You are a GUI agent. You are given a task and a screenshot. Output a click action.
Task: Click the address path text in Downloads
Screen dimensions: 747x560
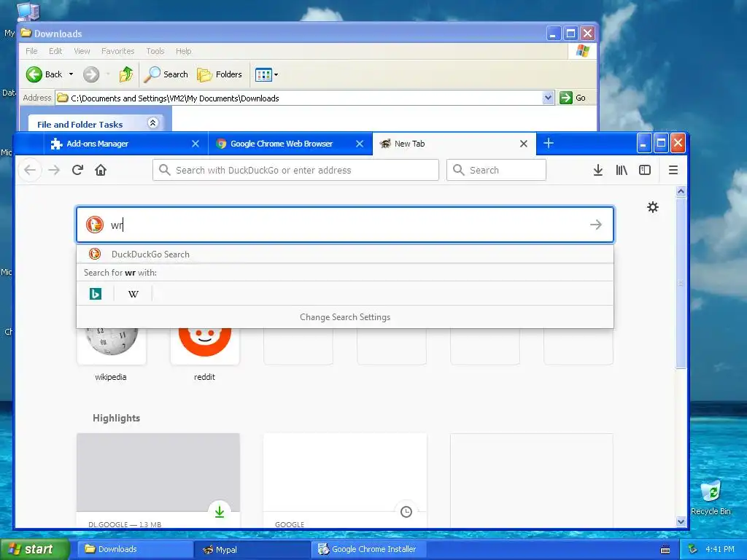(175, 98)
